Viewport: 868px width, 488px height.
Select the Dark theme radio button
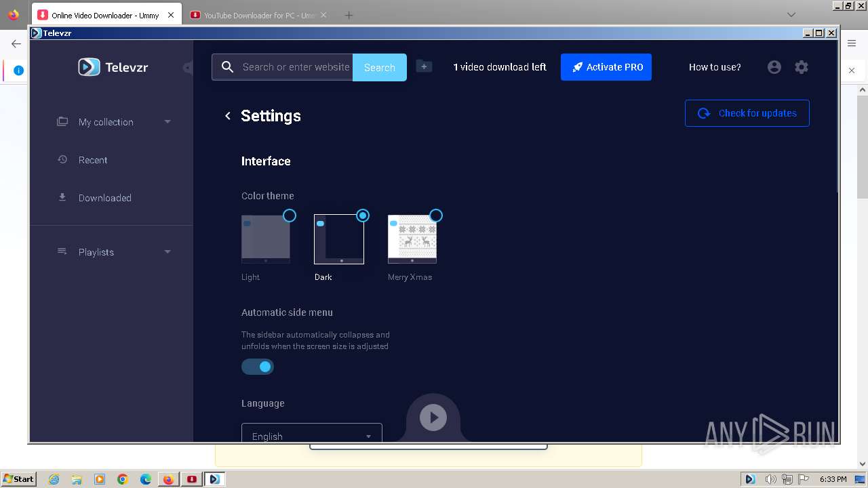click(x=363, y=216)
